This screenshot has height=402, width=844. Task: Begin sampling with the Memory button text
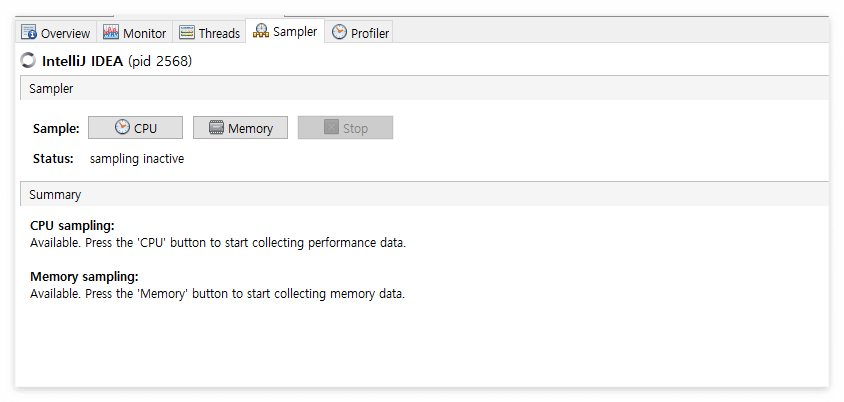coord(250,129)
